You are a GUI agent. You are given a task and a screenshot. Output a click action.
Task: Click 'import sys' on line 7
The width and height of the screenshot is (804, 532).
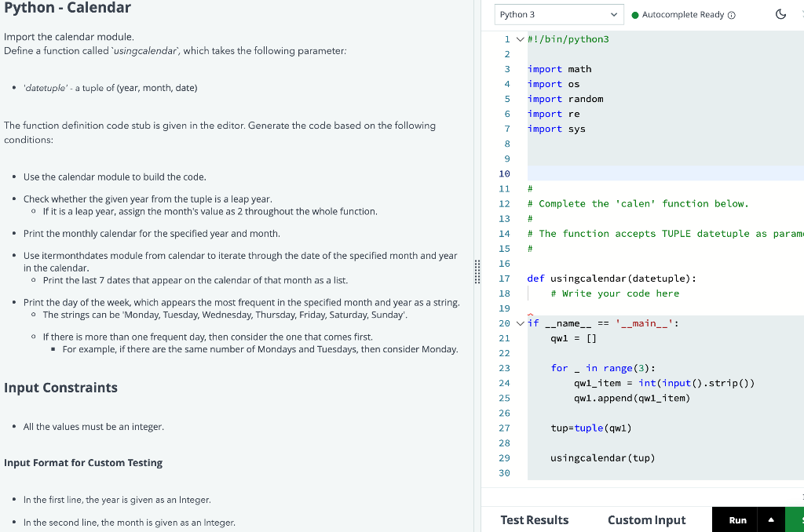(x=557, y=129)
